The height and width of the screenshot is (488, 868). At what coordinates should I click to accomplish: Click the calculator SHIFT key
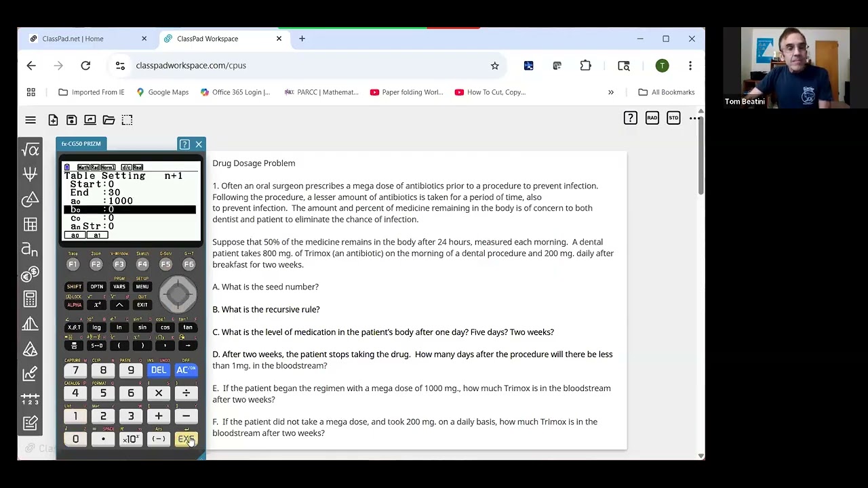coord(74,287)
